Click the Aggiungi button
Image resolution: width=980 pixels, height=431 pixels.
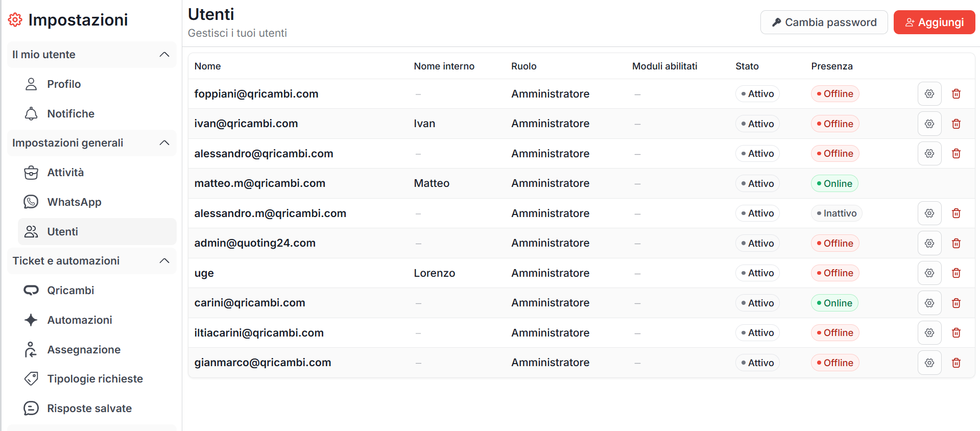coord(934,22)
